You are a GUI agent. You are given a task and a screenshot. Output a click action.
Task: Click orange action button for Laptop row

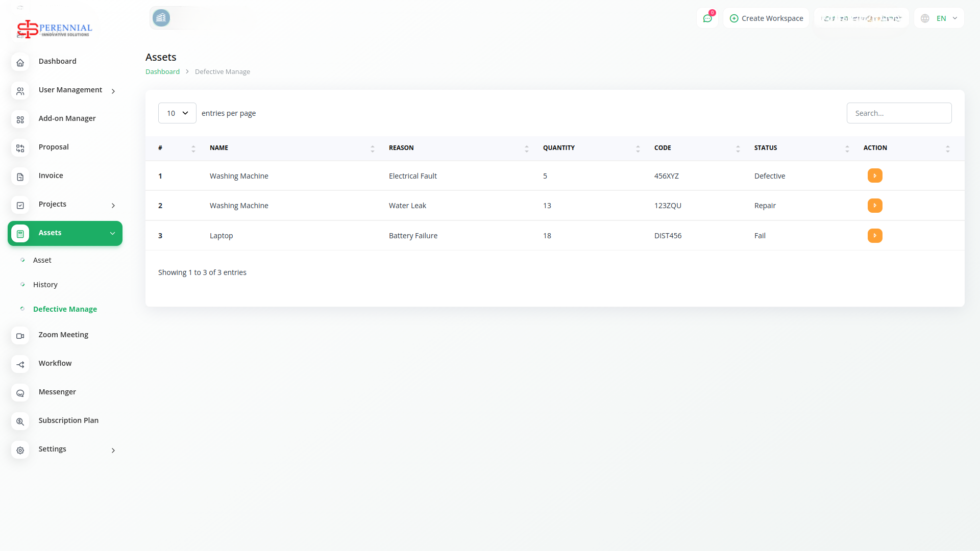[875, 236]
